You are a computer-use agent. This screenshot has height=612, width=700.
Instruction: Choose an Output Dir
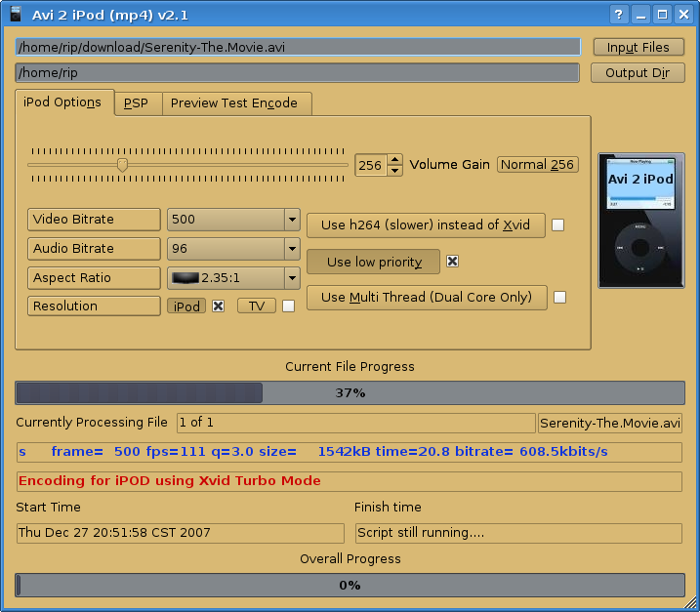tap(638, 73)
